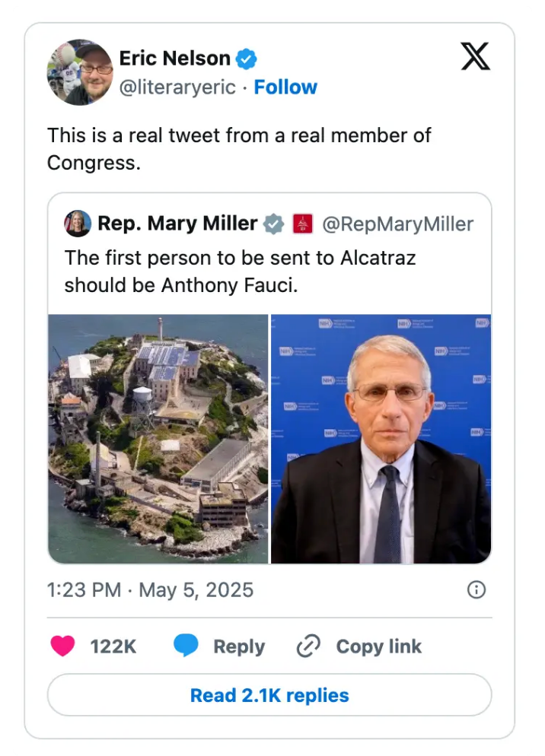This screenshot has width=545, height=756.
Task: Click Eric Nelson's blue verified badge
Action: tap(245, 58)
